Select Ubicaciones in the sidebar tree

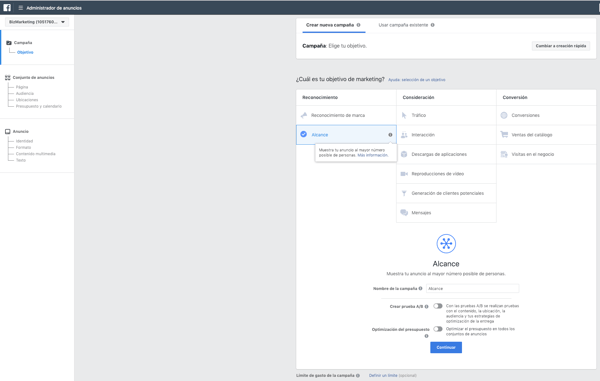click(x=27, y=100)
